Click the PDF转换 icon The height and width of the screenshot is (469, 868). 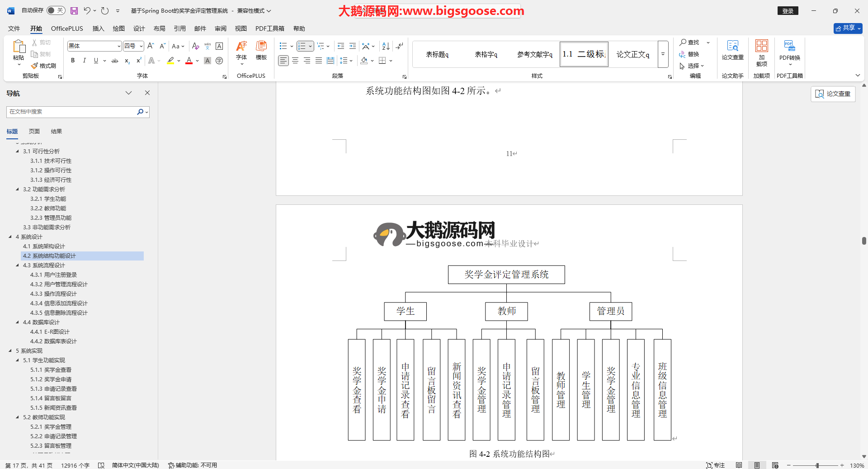click(x=789, y=50)
